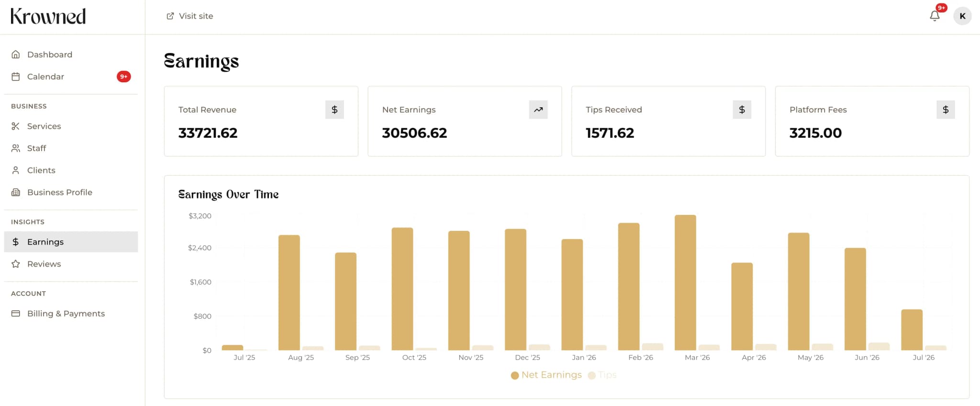Click the Dec '25 axis label
This screenshot has height=406, width=980.
pyautogui.click(x=527, y=358)
